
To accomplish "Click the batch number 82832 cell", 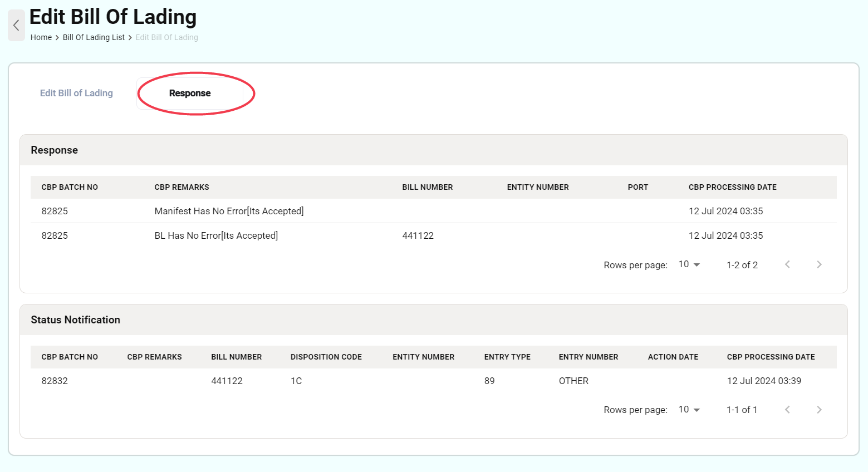I will point(55,381).
